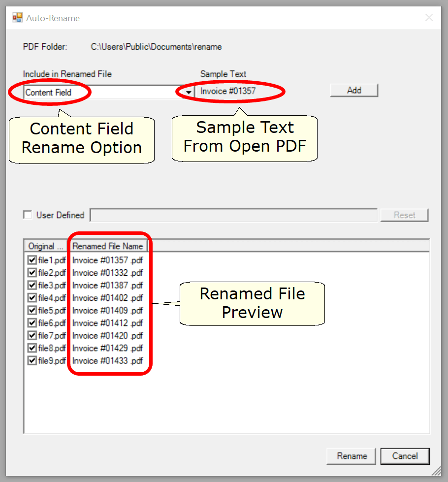This screenshot has width=448, height=482.
Task: Click the Auto-Rename application icon in title bar
Action: pos(16,17)
